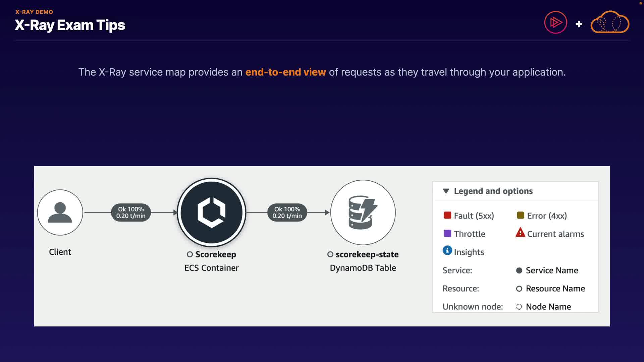Click the Legend and options header text
The width and height of the screenshot is (644, 362).
pyautogui.click(x=493, y=191)
